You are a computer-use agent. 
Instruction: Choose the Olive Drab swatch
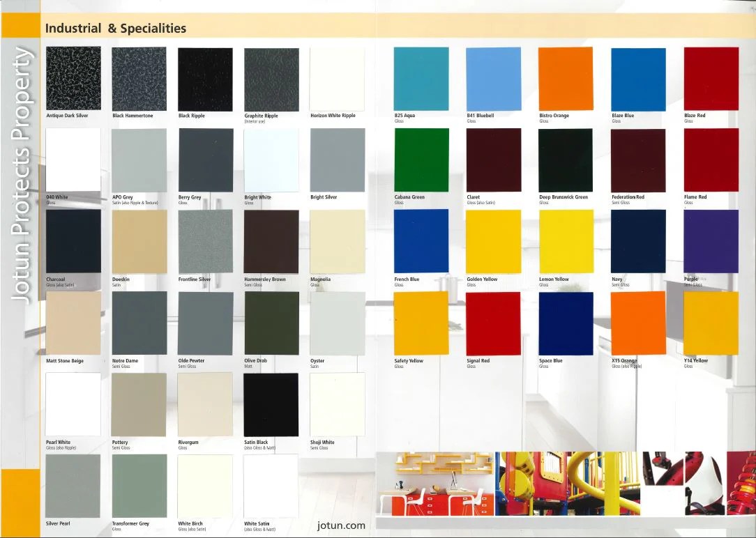271,323
